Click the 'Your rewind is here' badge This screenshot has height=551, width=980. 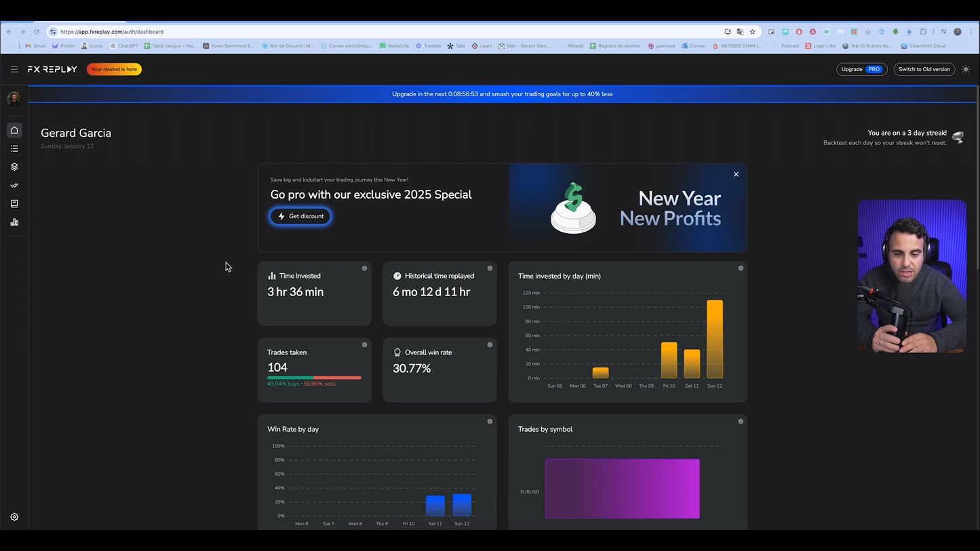(x=114, y=69)
